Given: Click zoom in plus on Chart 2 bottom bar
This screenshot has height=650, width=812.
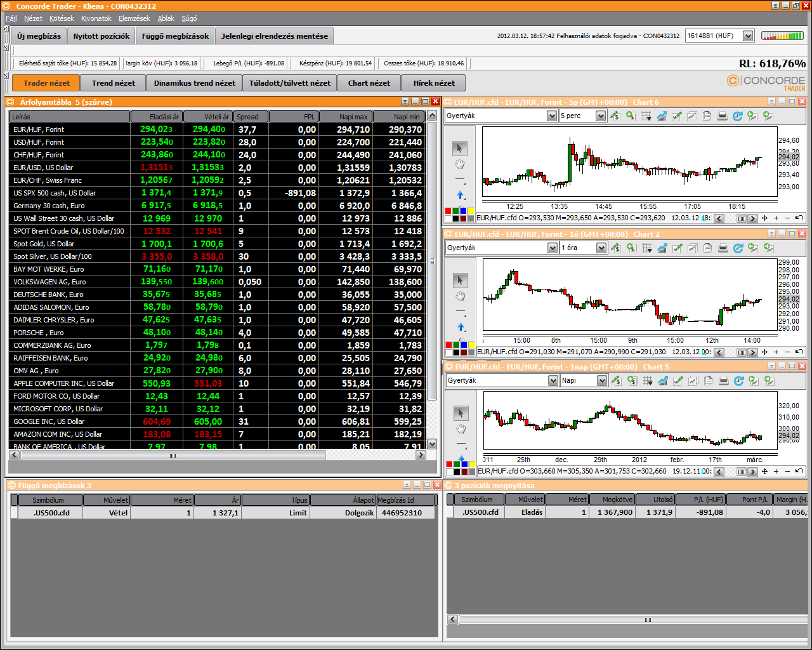Looking at the screenshot, I should coord(776,352).
